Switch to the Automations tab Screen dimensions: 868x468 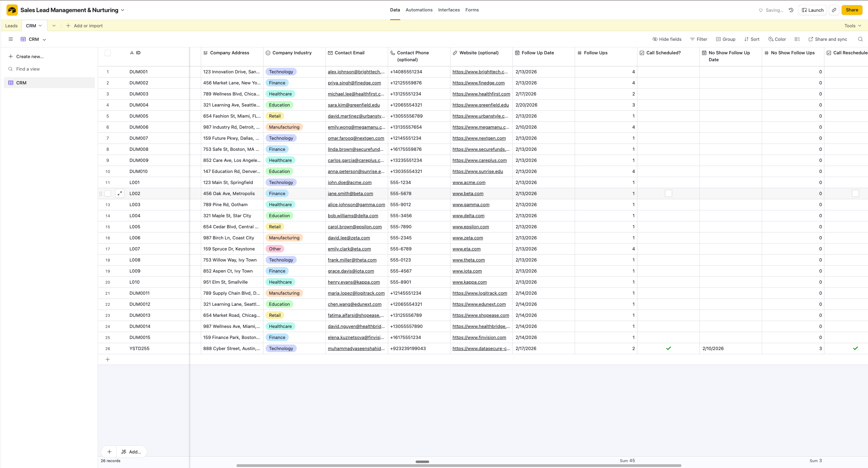[419, 10]
